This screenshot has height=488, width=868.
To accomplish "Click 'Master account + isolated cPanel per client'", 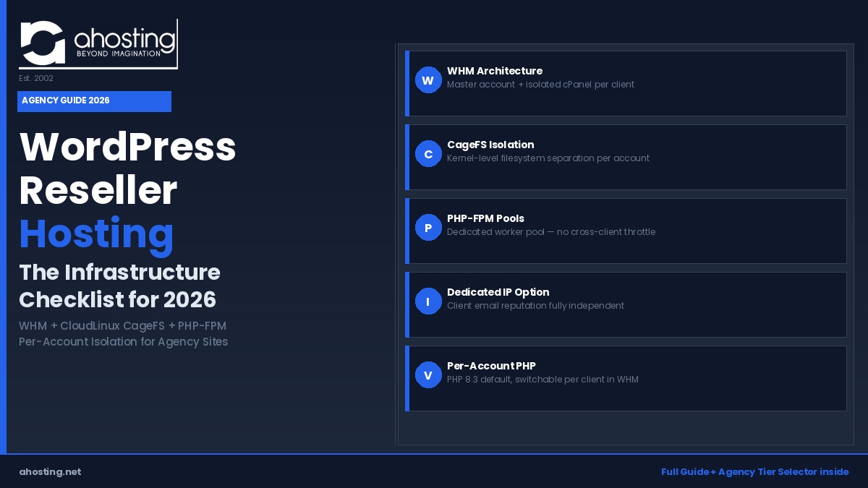I will point(540,85).
